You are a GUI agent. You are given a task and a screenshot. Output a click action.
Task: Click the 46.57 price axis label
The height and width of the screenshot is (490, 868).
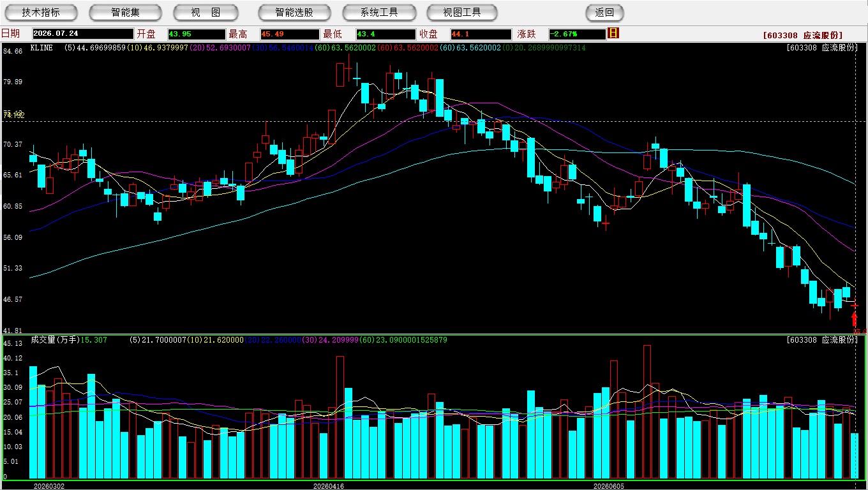tap(13, 299)
